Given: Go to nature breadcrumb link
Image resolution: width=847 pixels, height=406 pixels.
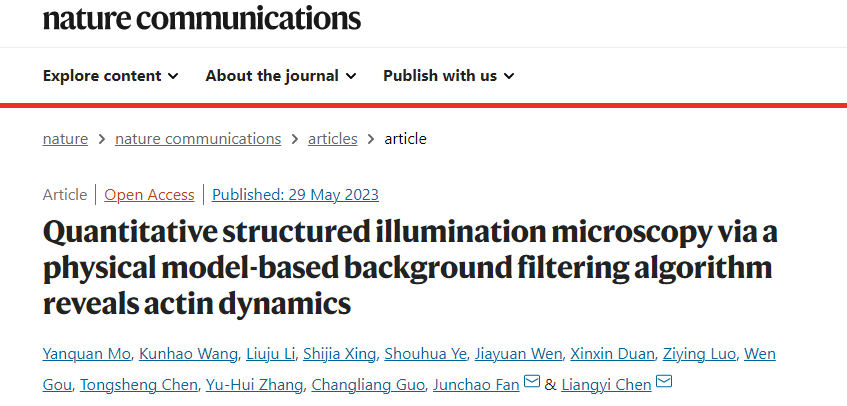Looking at the screenshot, I should coord(65,139).
